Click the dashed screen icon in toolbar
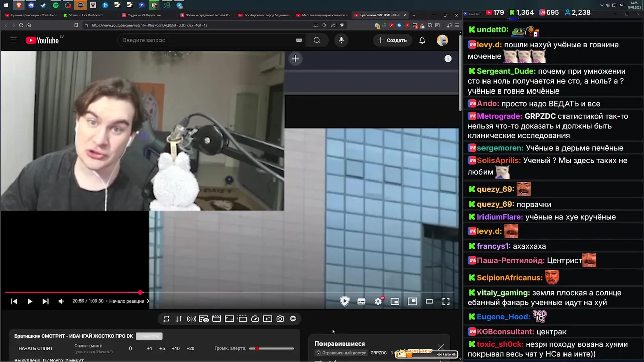Viewport: 644px width, 362px height. coord(242,319)
